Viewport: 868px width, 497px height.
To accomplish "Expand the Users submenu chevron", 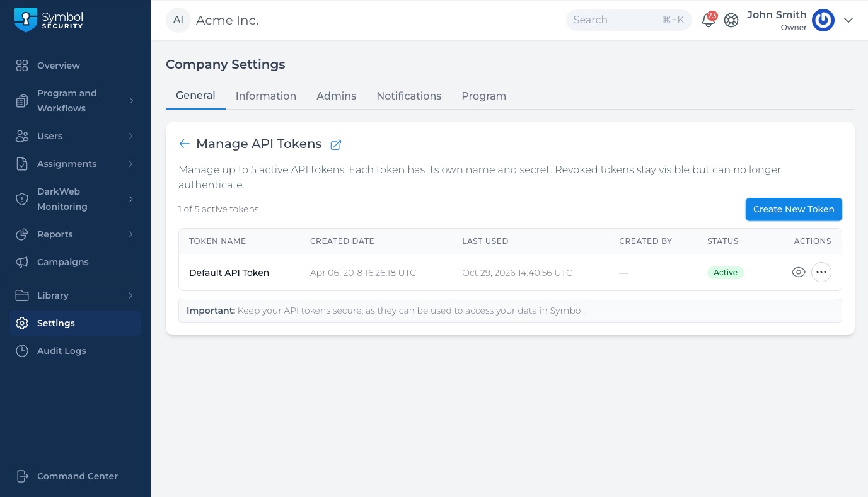I will 131,136.
